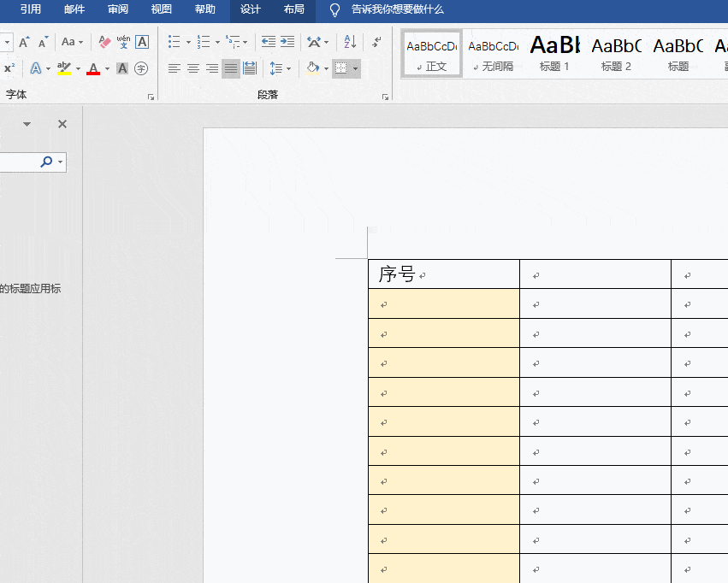Click the red font color button
Screen dimensions: 728x583
[93, 68]
